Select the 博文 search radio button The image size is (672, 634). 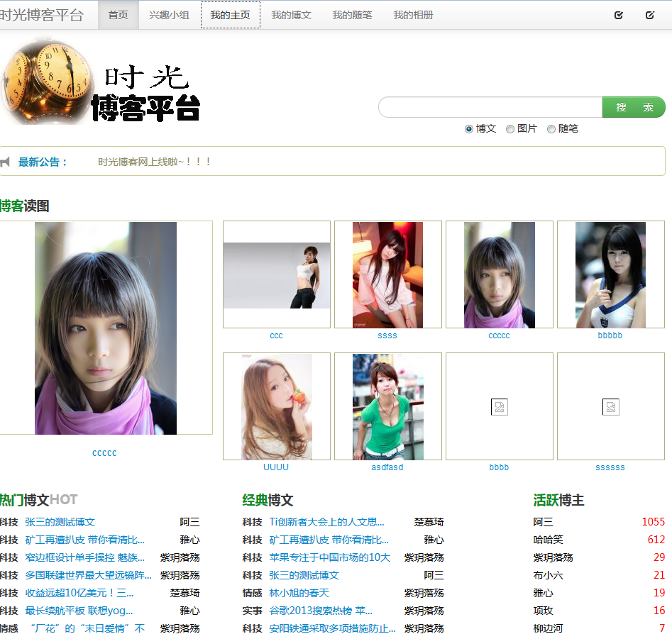coord(469,129)
